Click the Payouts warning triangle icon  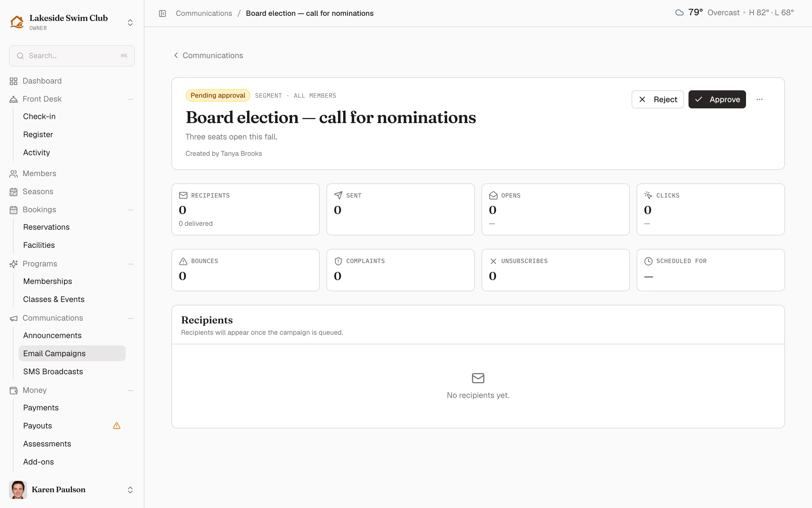click(x=117, y=426)
